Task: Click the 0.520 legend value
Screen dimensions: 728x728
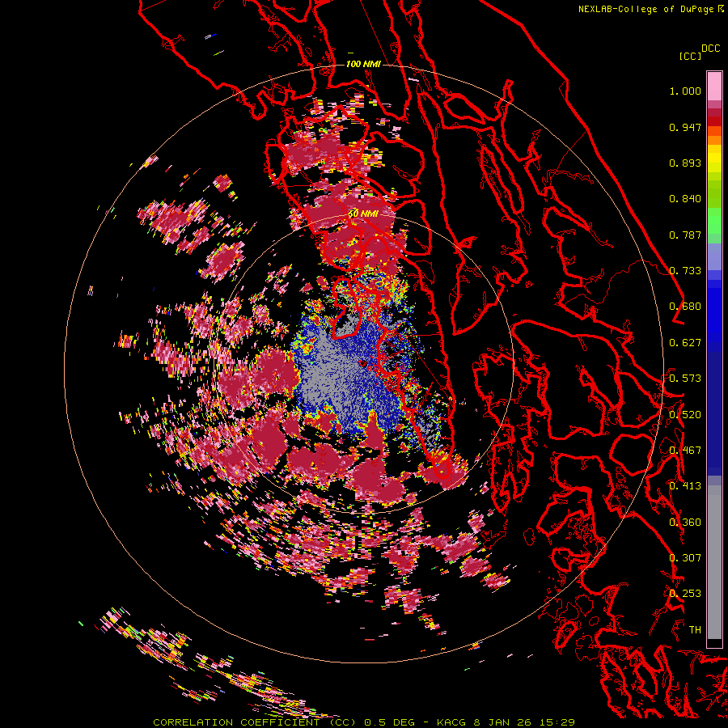Action: click(x=685, y=415)
